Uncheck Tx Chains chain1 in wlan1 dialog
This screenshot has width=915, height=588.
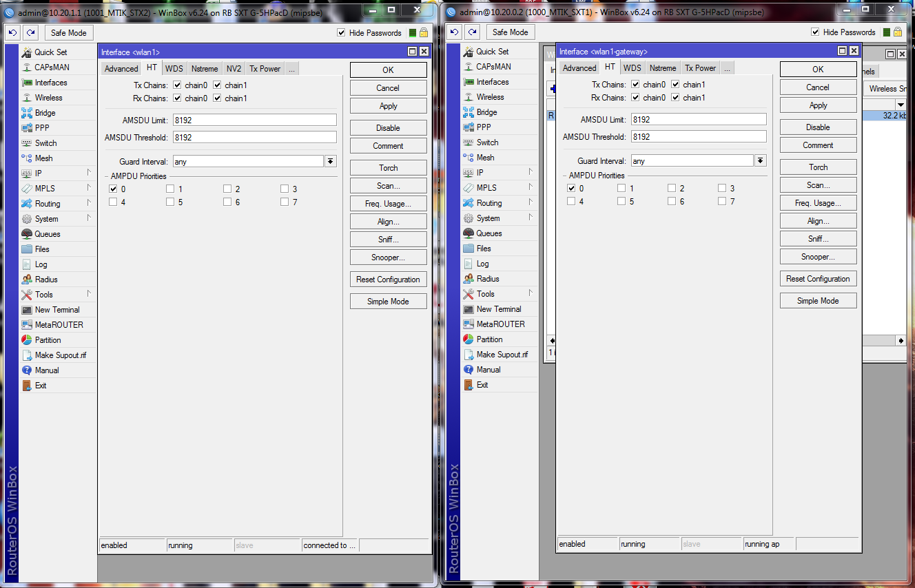(x=217, y=85)
